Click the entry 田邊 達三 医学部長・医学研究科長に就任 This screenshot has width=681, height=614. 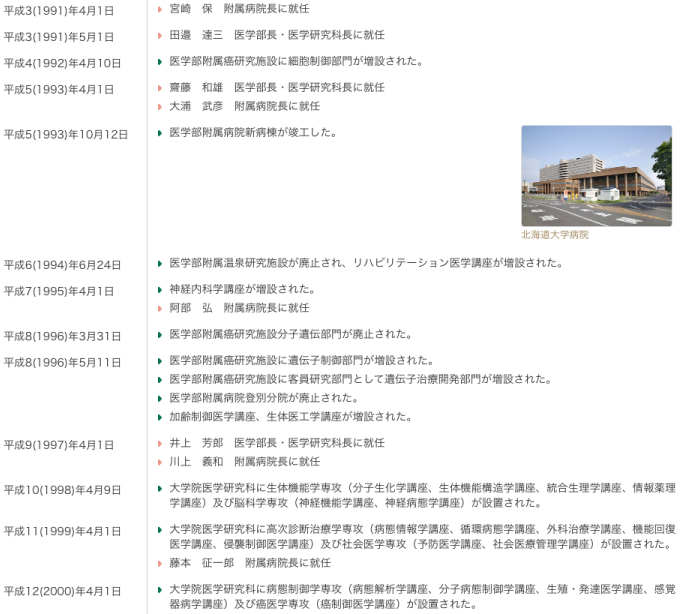pos(277,35)
